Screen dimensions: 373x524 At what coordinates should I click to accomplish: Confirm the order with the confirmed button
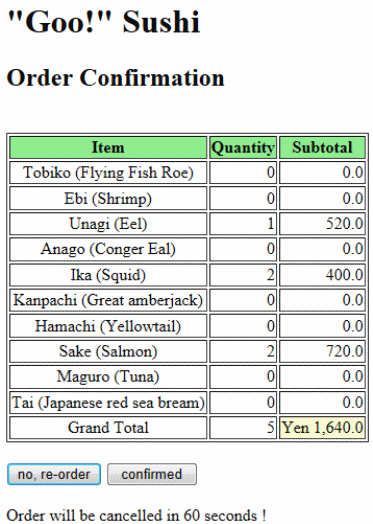[x=152, y=474]
